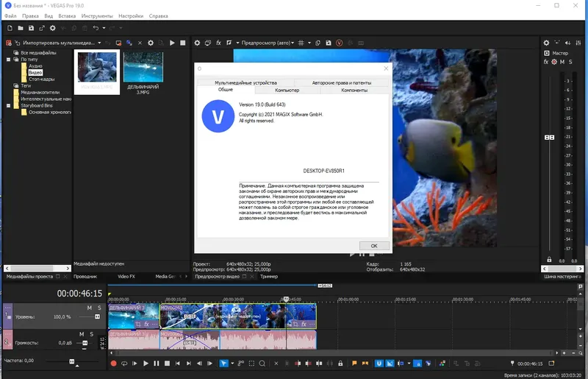
Task: Select the Normal Edit tool arrow
Action: point(223,364)
